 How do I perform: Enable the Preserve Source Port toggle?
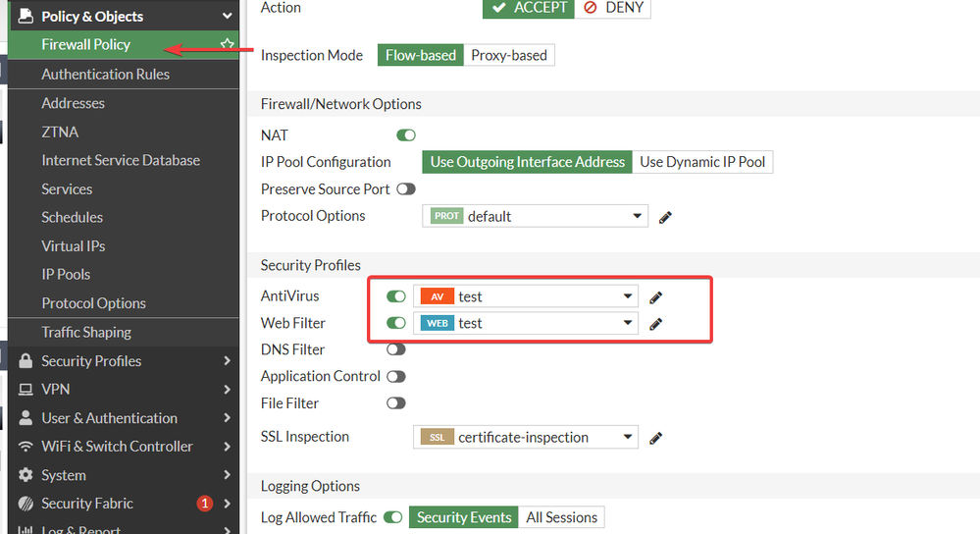[x=405, y=188]
